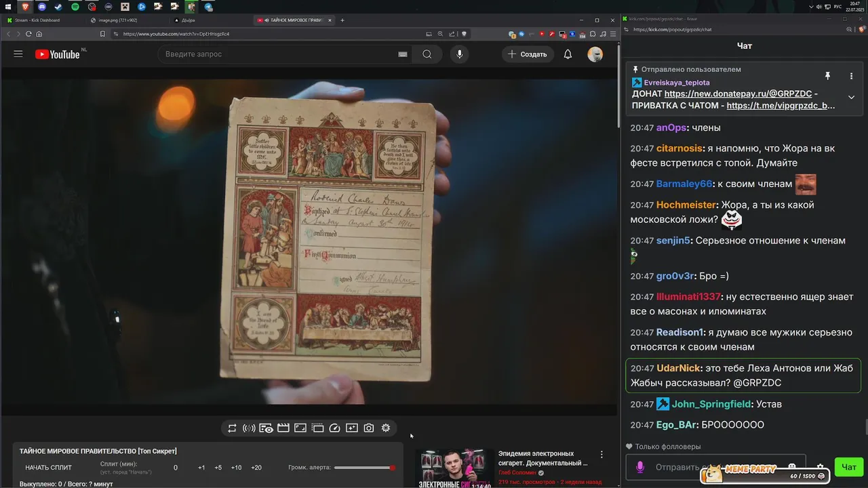Screen dimensions: 868x488
Task: Open the on-screen keyboard in YouTube search
Action: coord(403,54)
